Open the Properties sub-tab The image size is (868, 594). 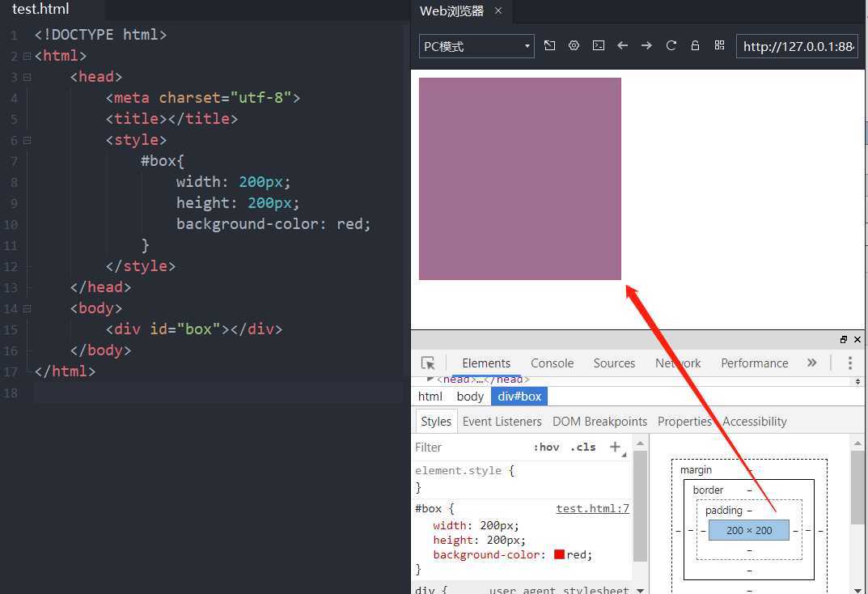[x=684, y=422]
